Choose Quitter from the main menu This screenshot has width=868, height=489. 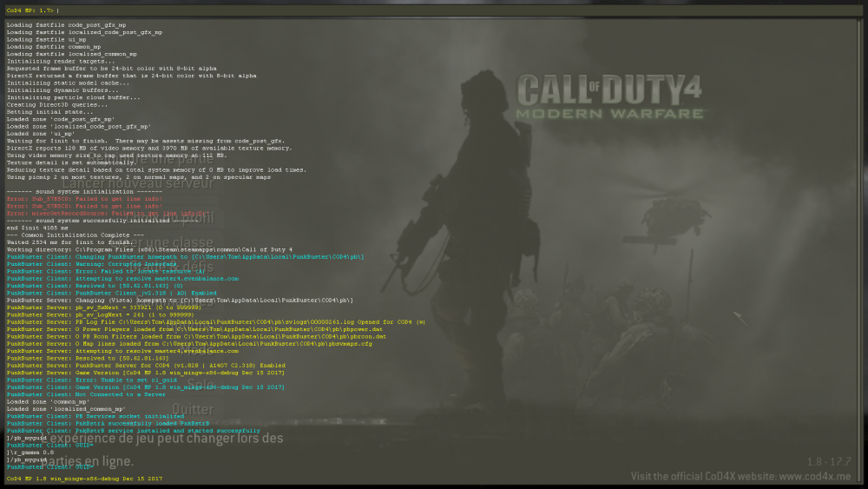pyautogui.click(x=193, y=409)
